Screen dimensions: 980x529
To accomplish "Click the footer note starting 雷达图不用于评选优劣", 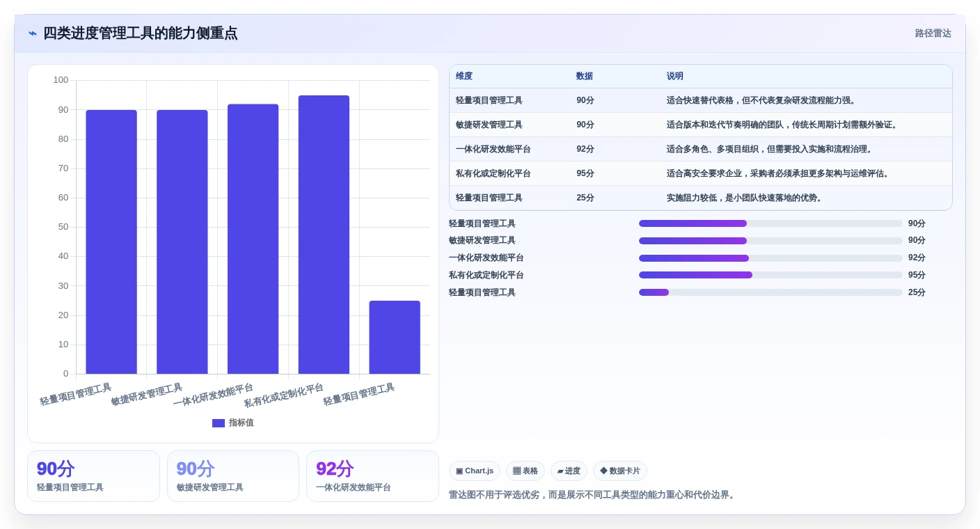I will pyautogui.click(x=592, y=495).
